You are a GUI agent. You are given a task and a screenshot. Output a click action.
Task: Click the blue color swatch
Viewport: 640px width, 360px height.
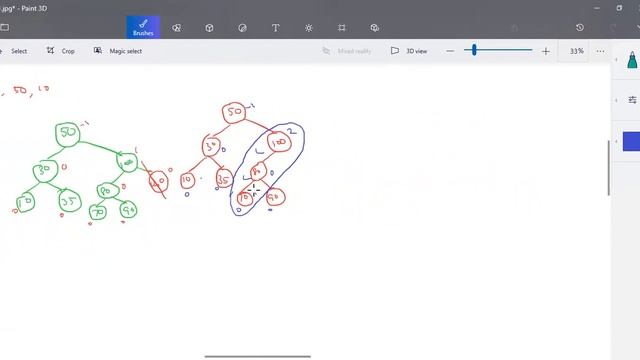pos(631,141)
